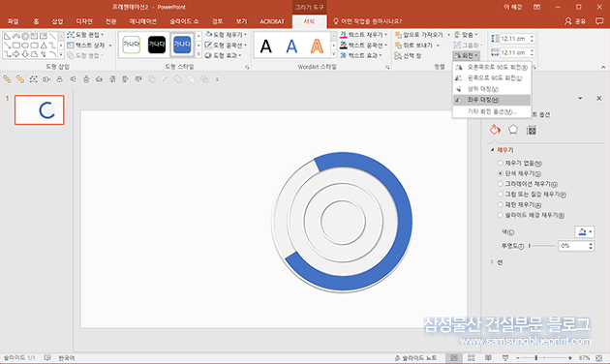610x364 pixels.
Task: Choose the orange outlined WordArt A style
Action: (317, 46)
